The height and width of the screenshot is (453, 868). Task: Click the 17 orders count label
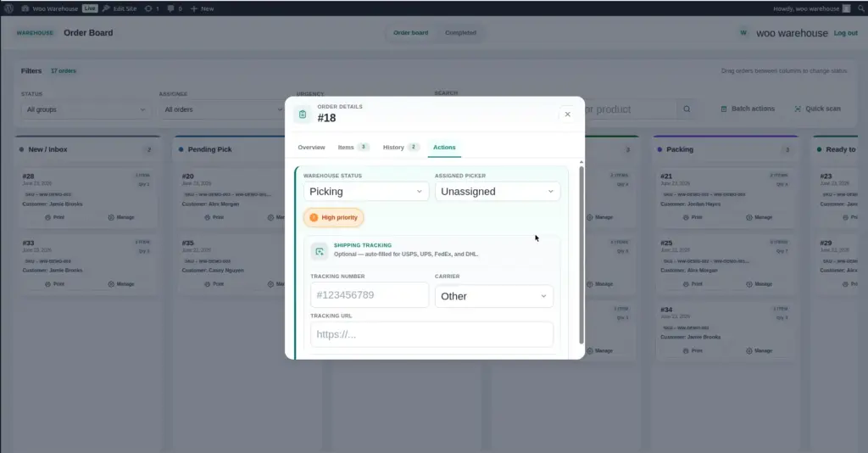(64, 71)
